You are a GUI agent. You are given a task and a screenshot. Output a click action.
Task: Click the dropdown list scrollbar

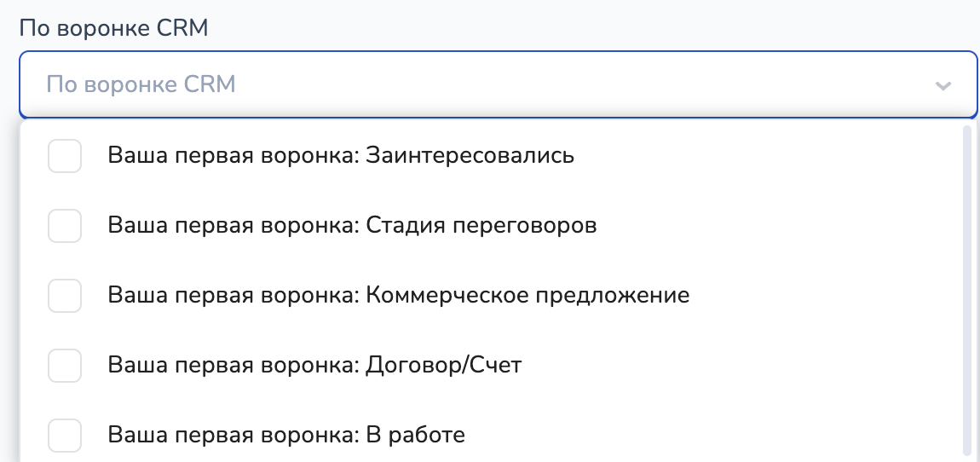coord(966,290)
